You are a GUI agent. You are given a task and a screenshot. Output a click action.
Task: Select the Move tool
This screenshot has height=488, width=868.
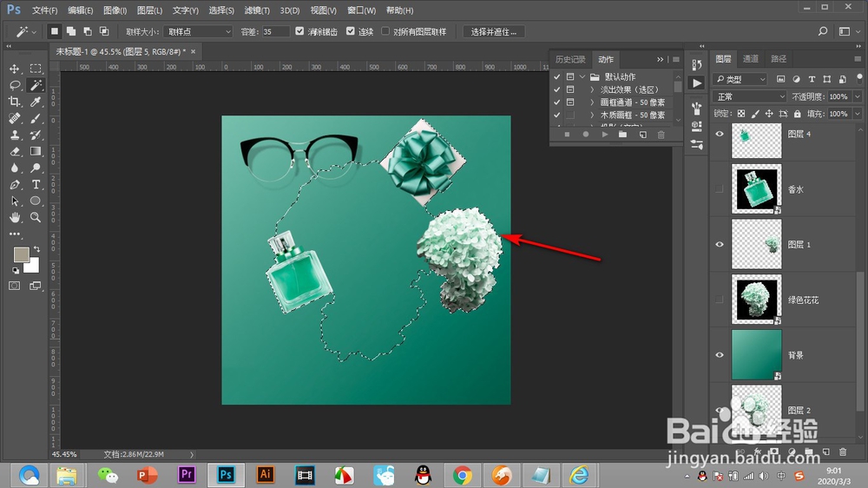point(15,69)
